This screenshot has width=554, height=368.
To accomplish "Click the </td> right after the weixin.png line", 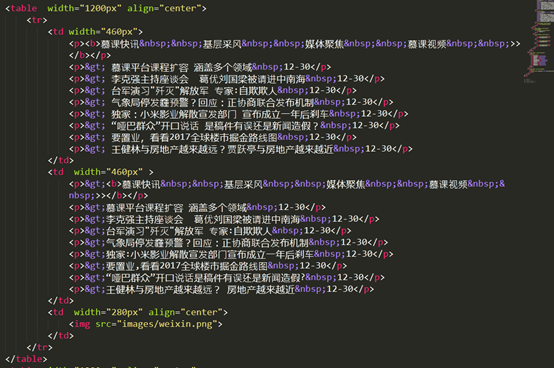I will coord(61,336).
